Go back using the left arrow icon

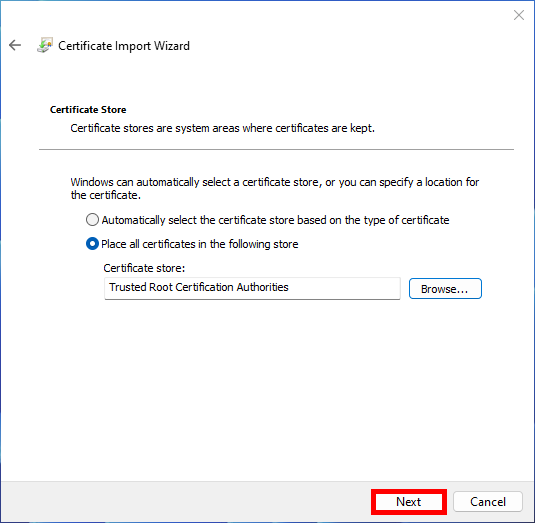pyautogui.click(x=15, y=45)
